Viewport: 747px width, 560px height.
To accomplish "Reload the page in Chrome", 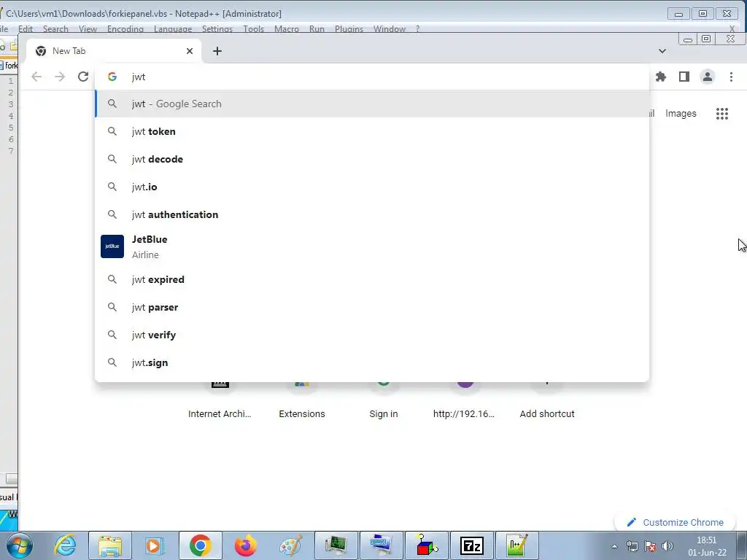I will click(x=83, y=77).
